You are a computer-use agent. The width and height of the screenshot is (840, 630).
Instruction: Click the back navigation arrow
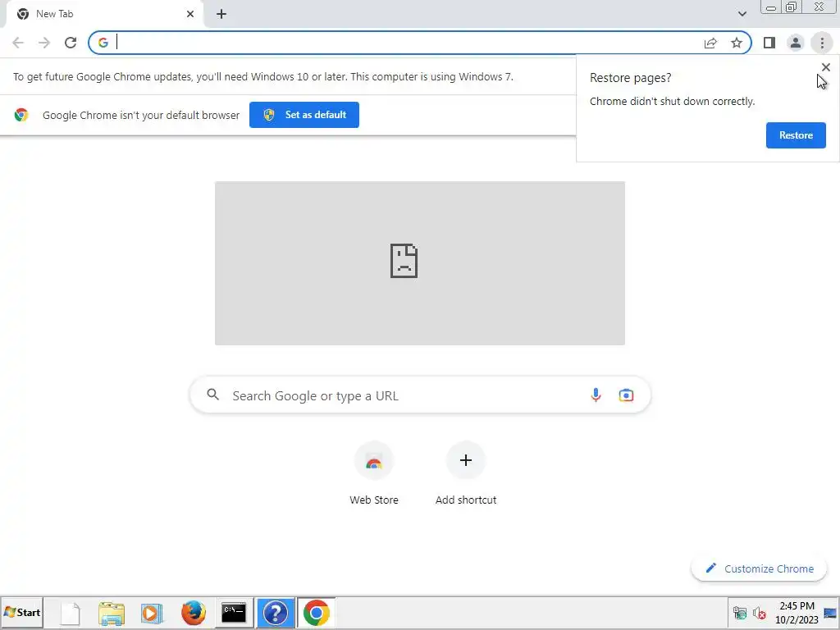click(x=18, y=43)
